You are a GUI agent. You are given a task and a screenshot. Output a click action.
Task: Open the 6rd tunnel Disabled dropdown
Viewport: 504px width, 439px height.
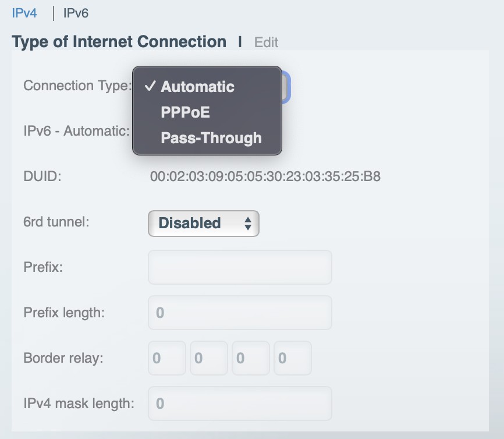click(x=203, y=223)
